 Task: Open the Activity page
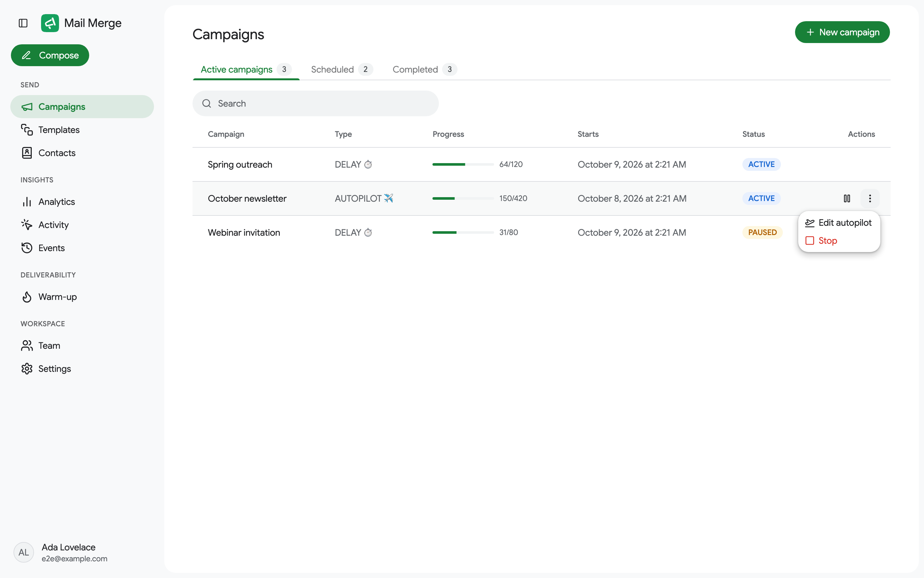[x=82, y=225]
